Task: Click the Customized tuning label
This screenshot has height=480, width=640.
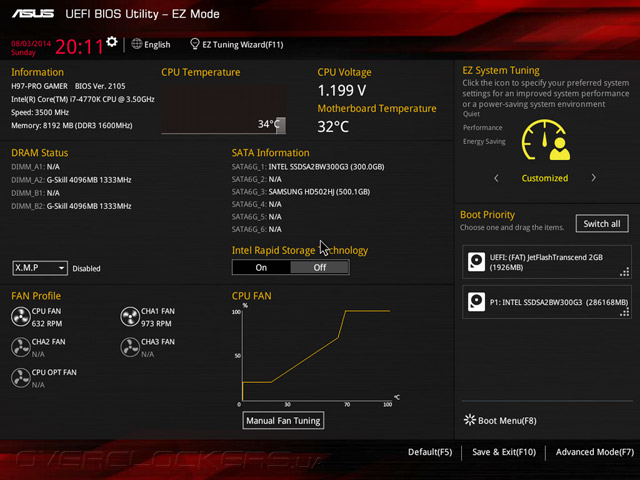Action: coord(544,178)
